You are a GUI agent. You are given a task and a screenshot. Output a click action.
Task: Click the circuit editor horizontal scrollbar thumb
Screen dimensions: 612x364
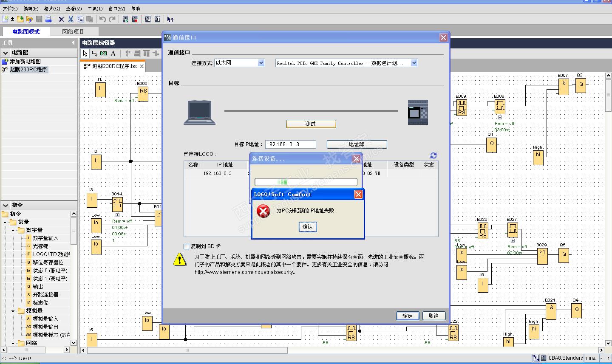pyautogui.click(x=187, y=350)
